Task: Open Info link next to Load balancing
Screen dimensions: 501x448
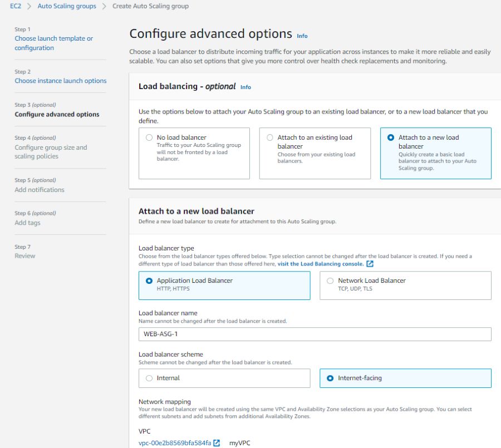Action: (x=245, y=87)
